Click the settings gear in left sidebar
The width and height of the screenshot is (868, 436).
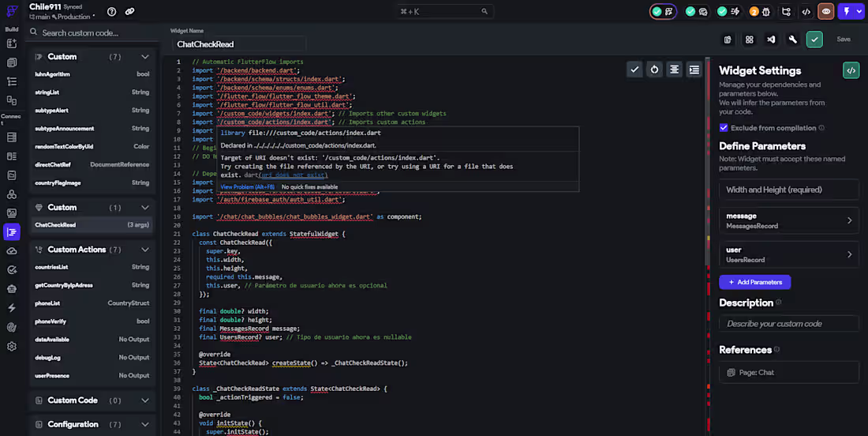pyautogui.click(x=12, y=346)
